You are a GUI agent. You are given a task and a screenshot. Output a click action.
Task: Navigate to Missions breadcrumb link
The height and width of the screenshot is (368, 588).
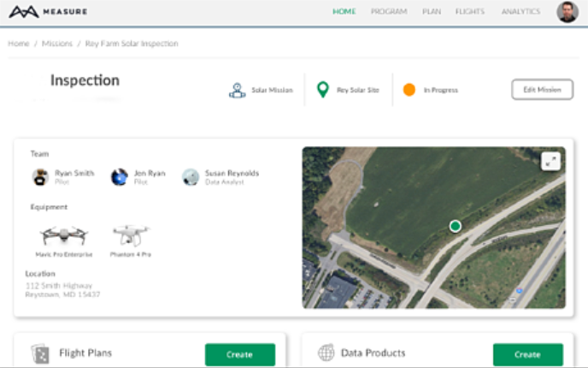point(59,43)
